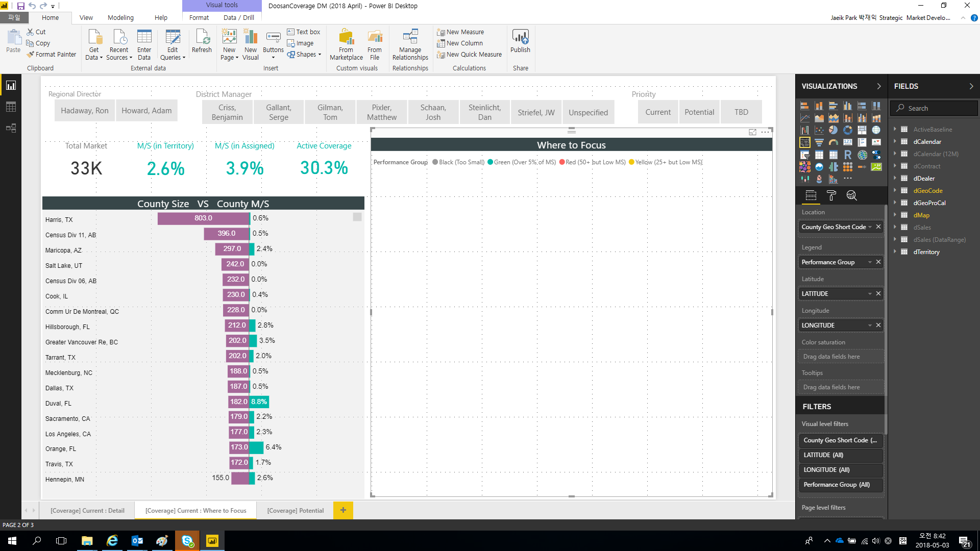
Task: Open the County Geo Short Code field dropdown
Action: [870, 227]
